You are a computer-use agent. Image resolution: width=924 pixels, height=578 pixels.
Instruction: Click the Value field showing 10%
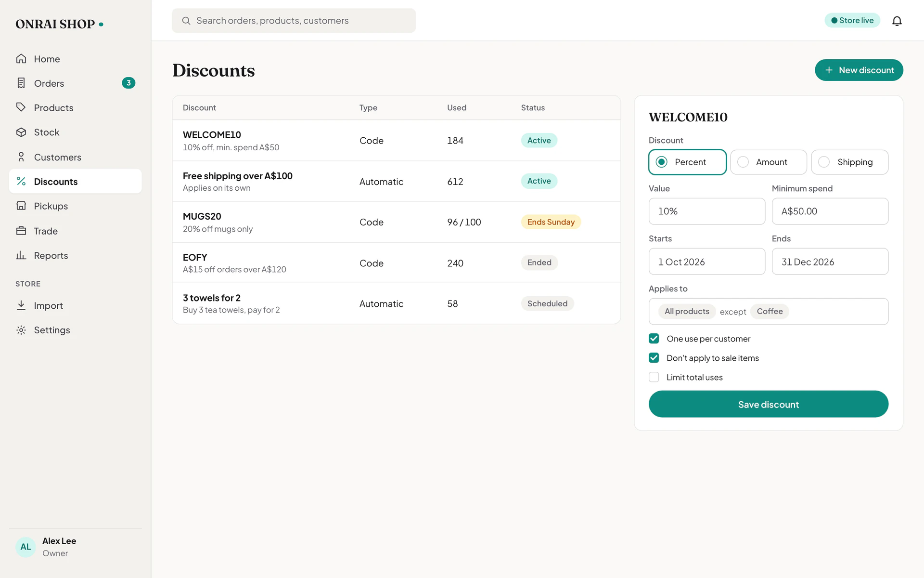point(707,211)
